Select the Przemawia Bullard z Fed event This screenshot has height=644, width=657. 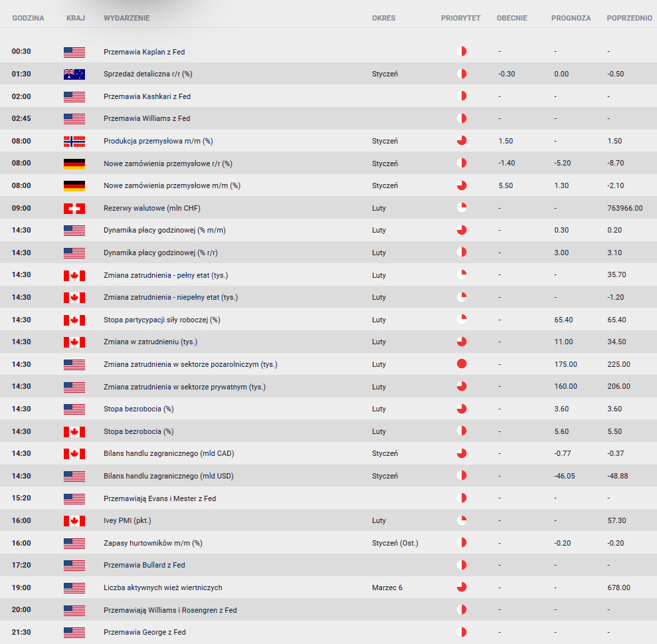[144, 565]
